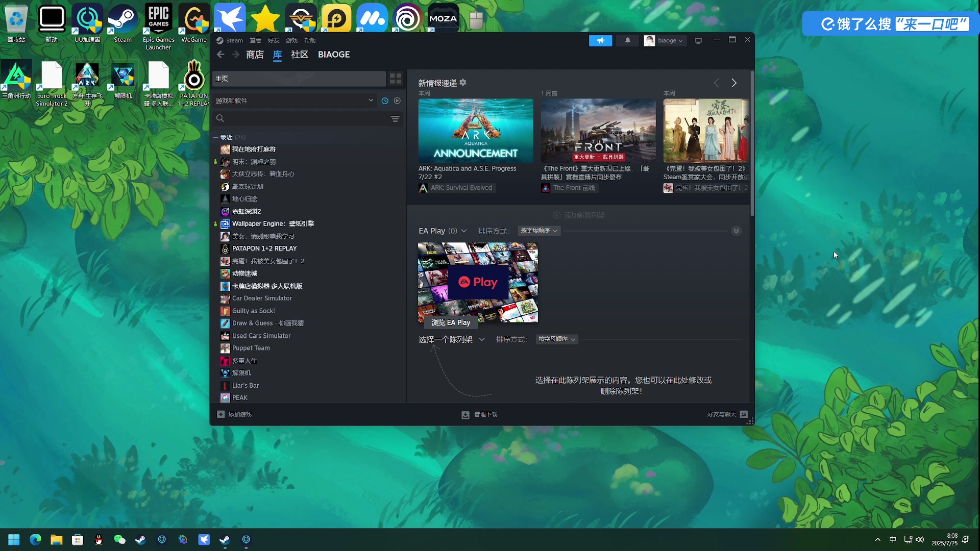Switch to the 库 tab
Viewport: 980px width, 551px height.
(x=277, y=55)
